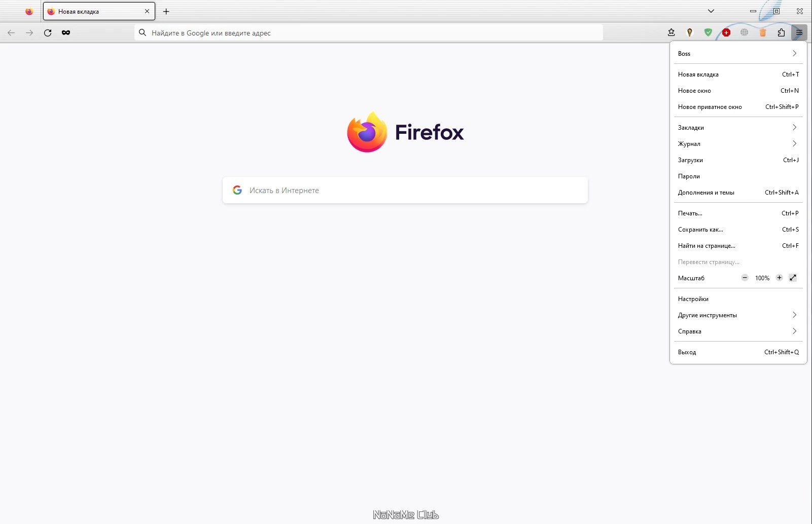Click the gray globe extension icon
The image size is (812, 524).
pyautogui.click(x=744, y=32)
